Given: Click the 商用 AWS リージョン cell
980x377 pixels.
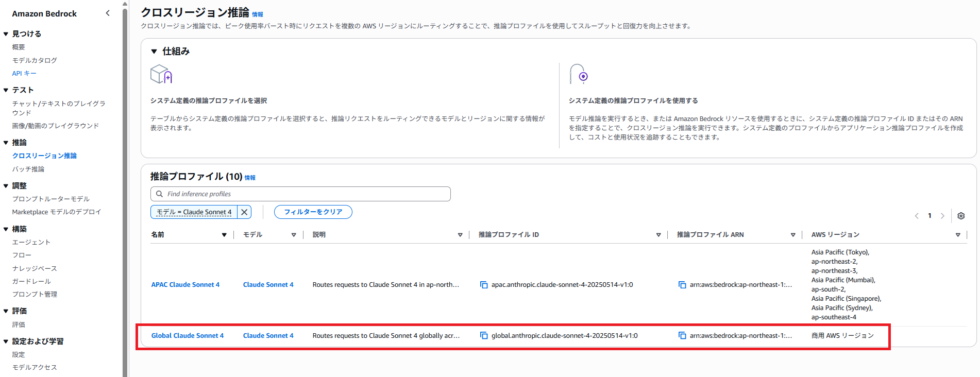Looking at the screenshot, I should [842, 336].
